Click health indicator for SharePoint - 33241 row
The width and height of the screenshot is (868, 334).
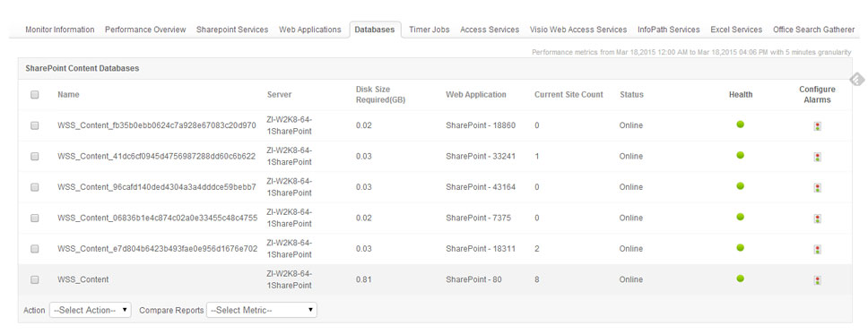pos(740,156)
